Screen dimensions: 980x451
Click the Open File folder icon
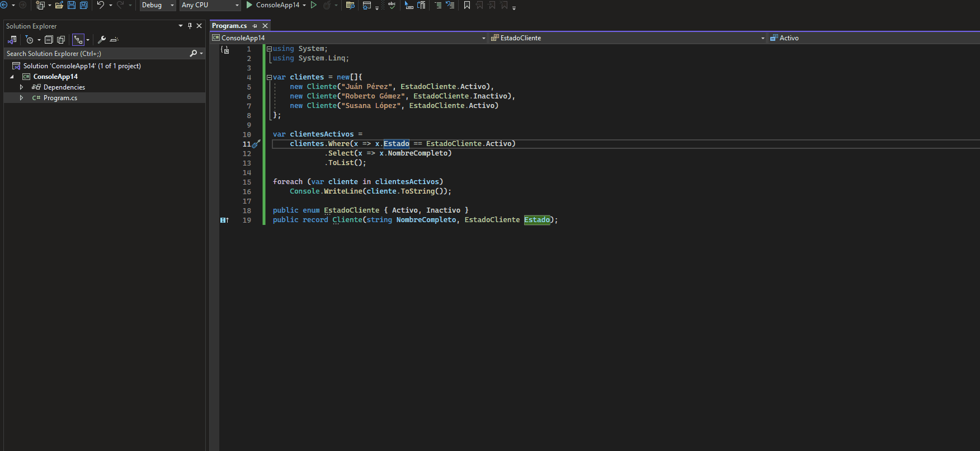[x=59, y=5]
